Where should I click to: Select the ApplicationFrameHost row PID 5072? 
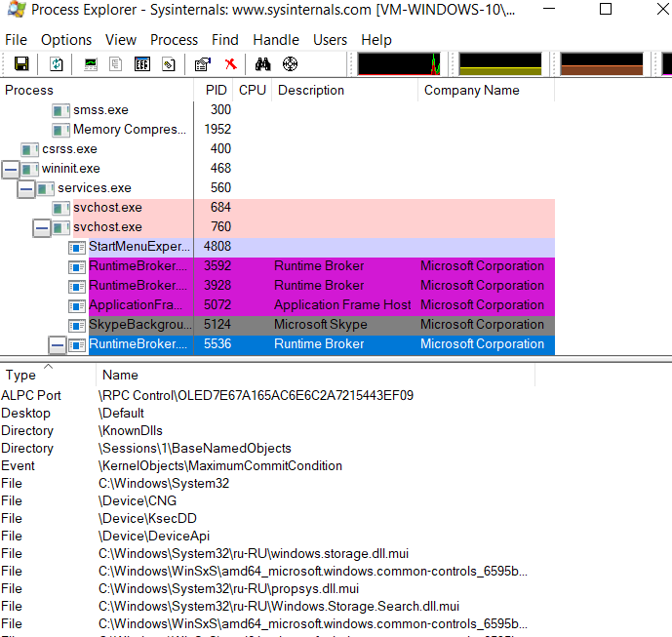[277, 305]
